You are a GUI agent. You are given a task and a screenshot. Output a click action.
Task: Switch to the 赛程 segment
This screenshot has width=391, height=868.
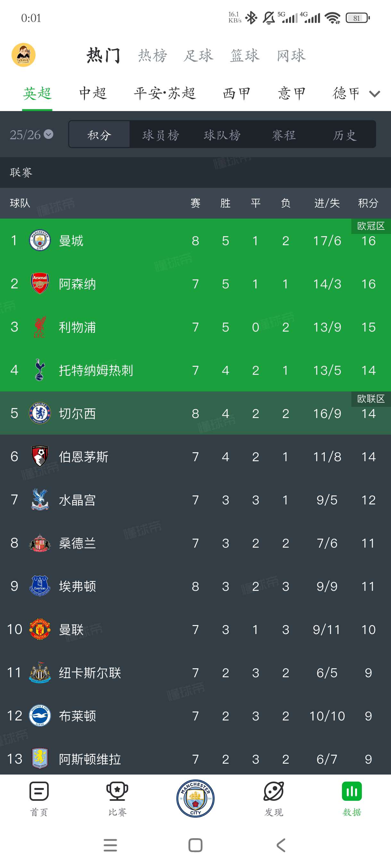(x=284, y=135)
